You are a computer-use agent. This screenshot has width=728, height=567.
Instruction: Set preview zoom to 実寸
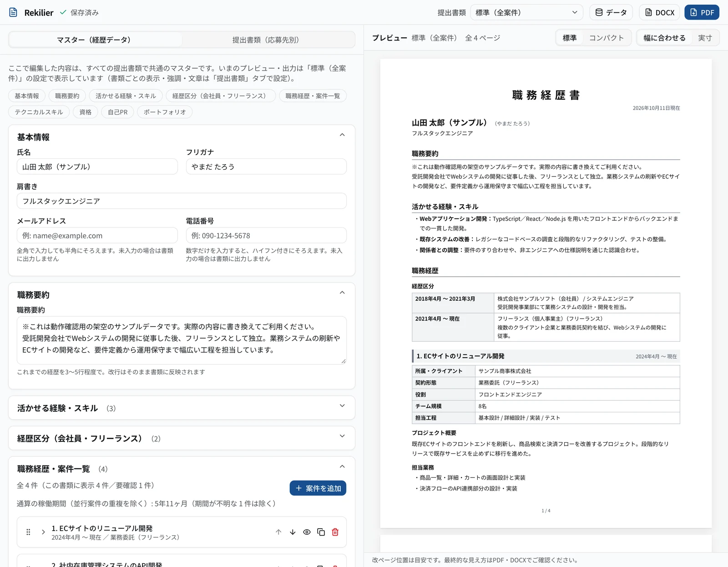point(705,38)
